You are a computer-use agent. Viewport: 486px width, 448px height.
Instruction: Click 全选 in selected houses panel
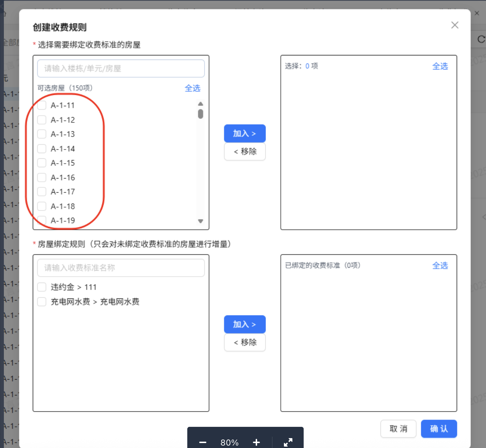pos(440,66)
